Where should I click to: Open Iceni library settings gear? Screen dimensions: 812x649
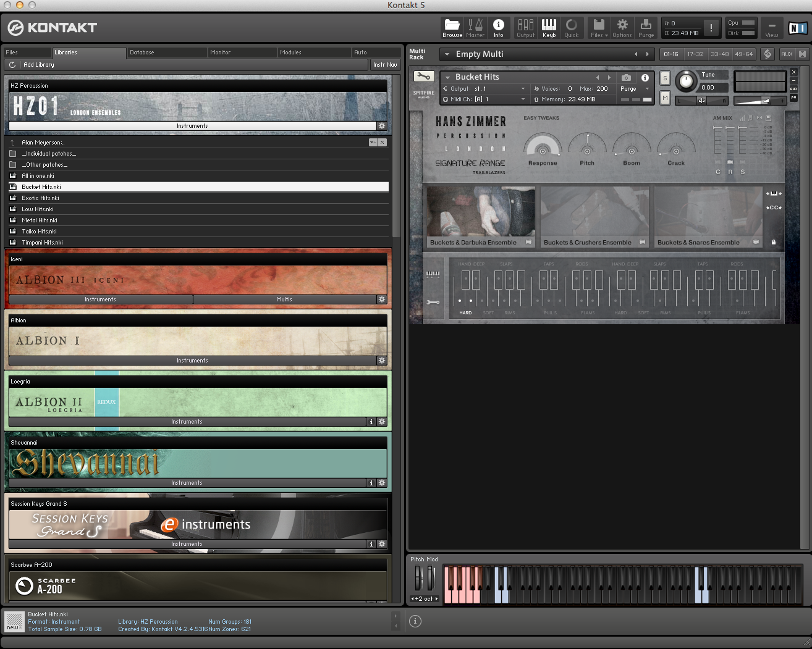pyautogui.click(x=382, y=299)
